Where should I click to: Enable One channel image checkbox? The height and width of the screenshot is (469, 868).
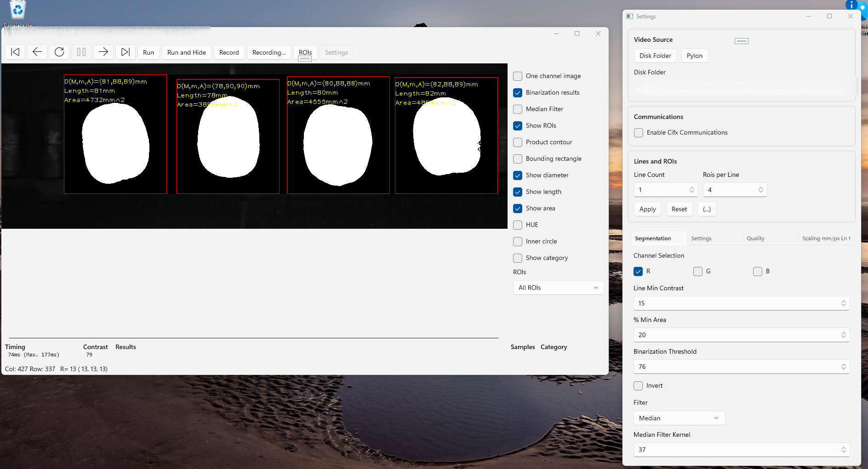pyautogui.click(x=518, y=76)
